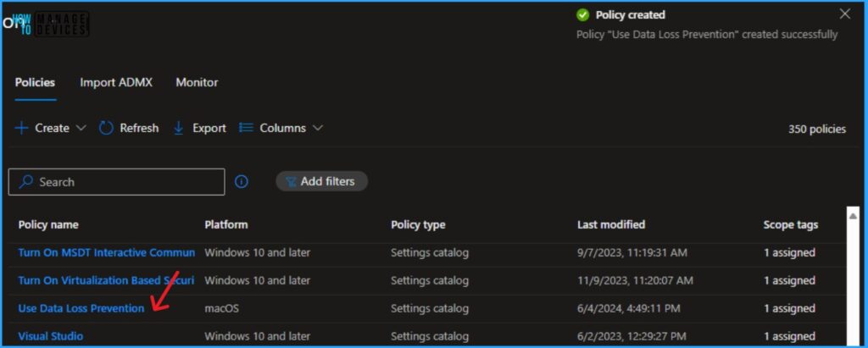868x348 pixels.
Task: Click the circular Refresh arrow icon
Action: click(x=106, y=129)
